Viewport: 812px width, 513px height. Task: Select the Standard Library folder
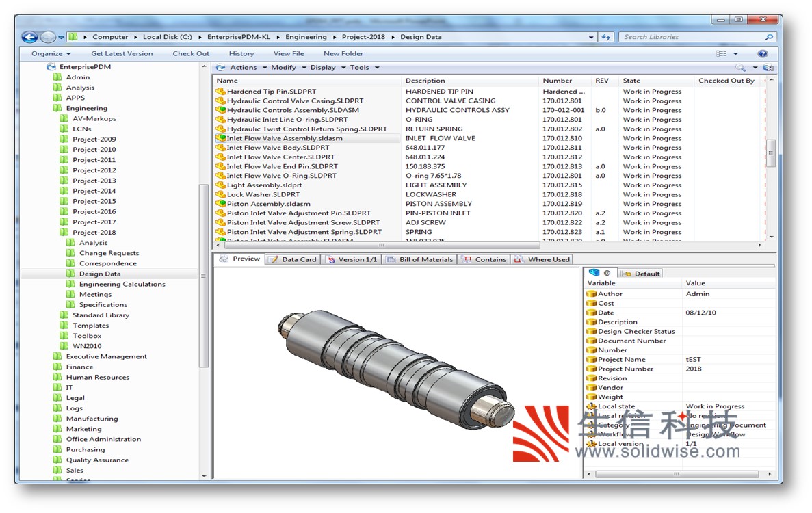[x=101, y=315]
